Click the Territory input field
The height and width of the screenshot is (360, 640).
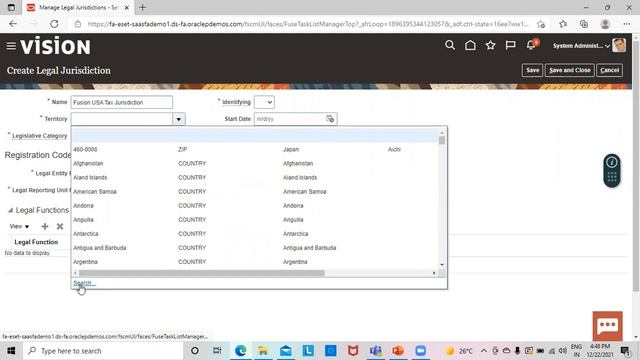(x=122, y=119)
